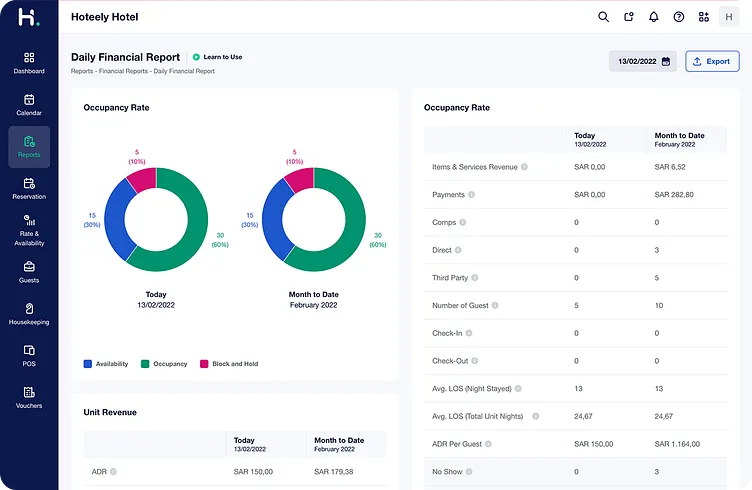Click SAR 1.164,00 ADR Per Guest value
This screenshot has width=752, height=490.
[677, 444]
